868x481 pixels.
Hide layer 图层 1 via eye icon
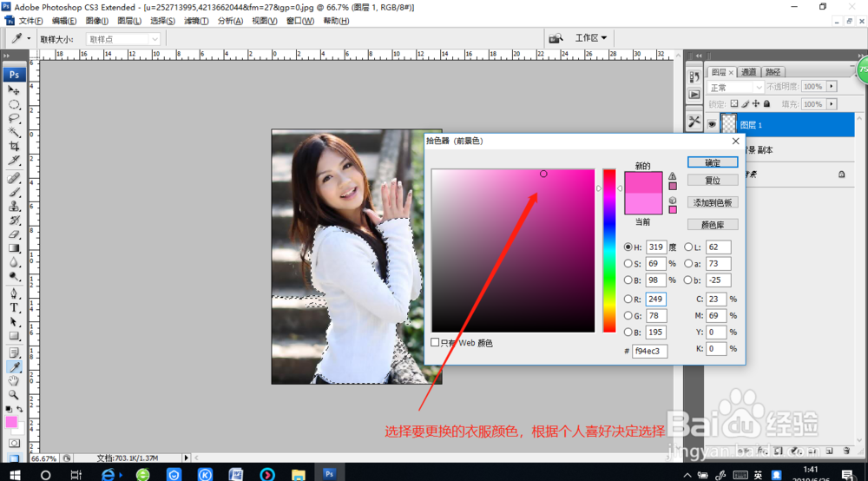(x=712, y=124)
